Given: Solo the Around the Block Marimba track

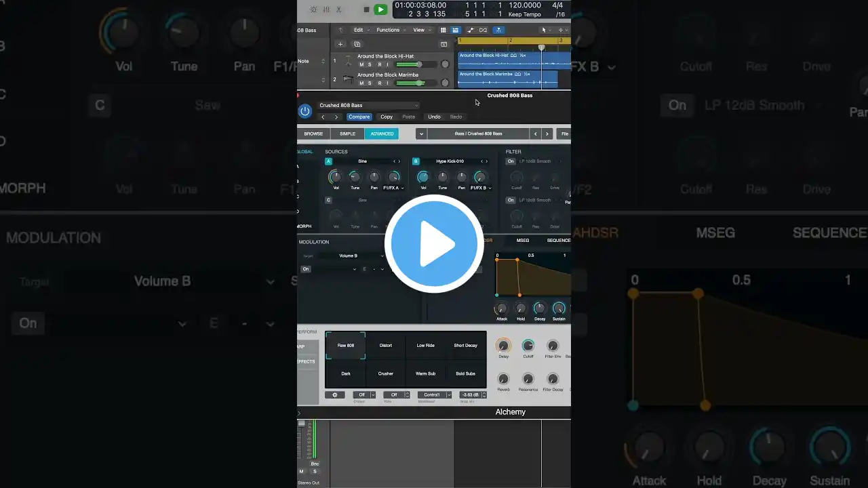Looking at the screenshot, I should point(370,83).
